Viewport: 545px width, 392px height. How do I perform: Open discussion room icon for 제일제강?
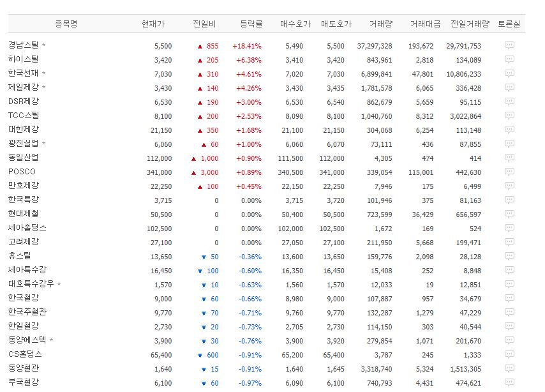click(509, 87)
